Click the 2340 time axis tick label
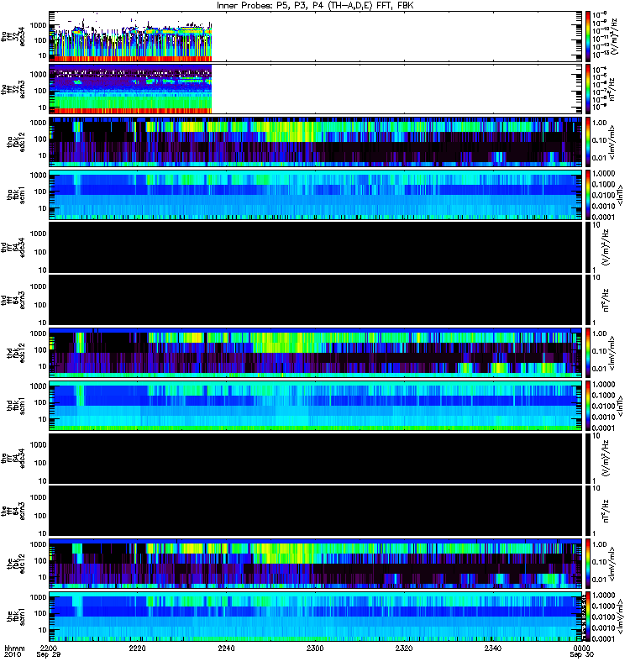Viewport: 630px width, 672px height. (x=493, y=648)
